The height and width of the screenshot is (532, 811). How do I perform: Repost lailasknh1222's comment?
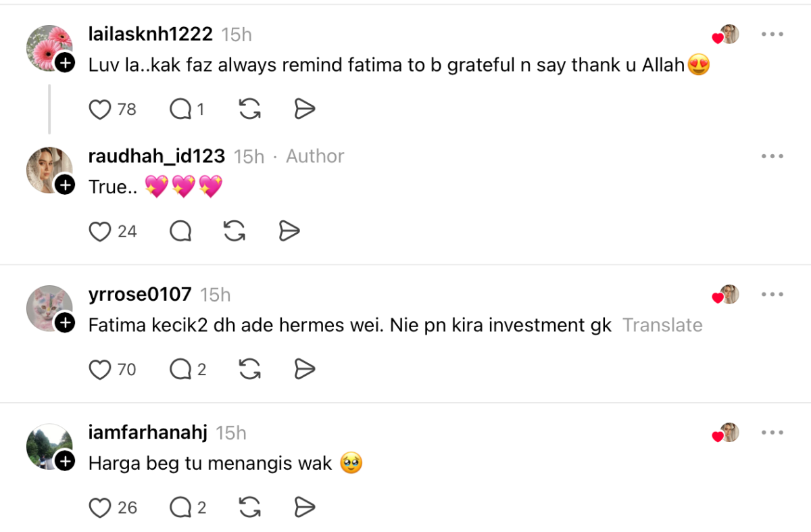click(250, 110)
